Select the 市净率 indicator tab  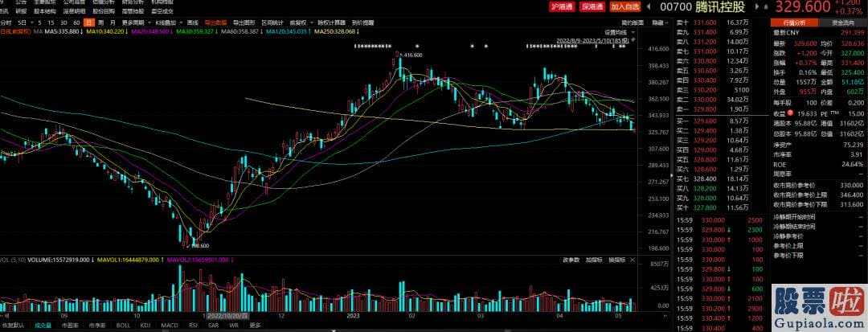(x=97, y=326)
